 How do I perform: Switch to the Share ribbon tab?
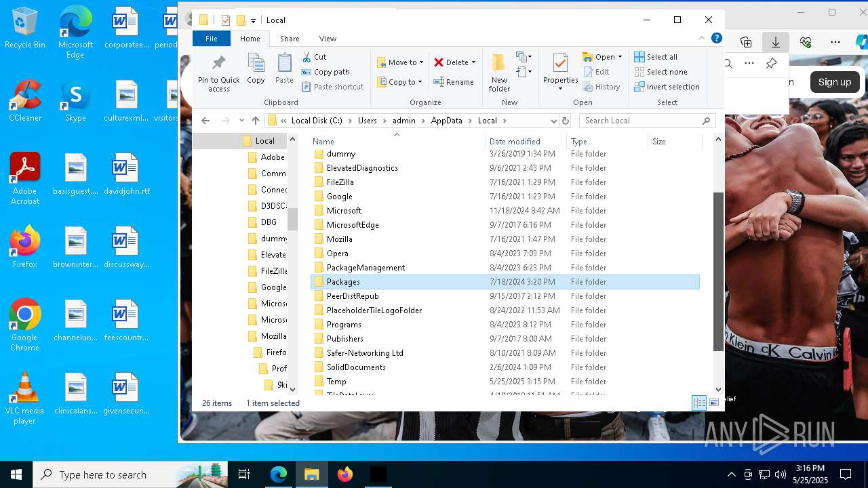click(290, 39)
